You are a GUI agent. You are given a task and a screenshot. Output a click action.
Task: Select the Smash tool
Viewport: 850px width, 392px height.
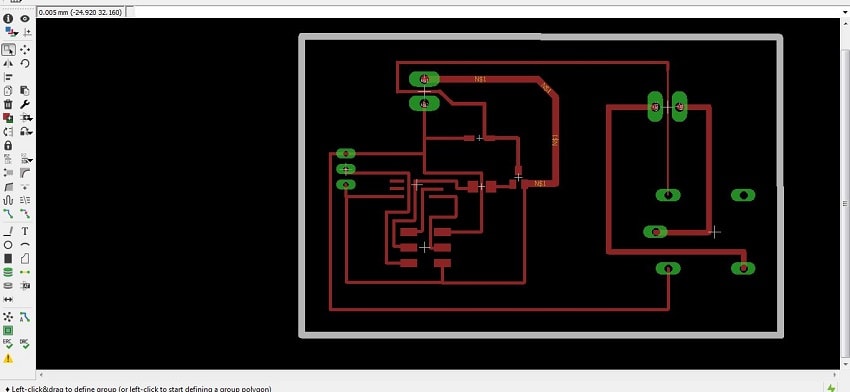click(x=8, y=172)
